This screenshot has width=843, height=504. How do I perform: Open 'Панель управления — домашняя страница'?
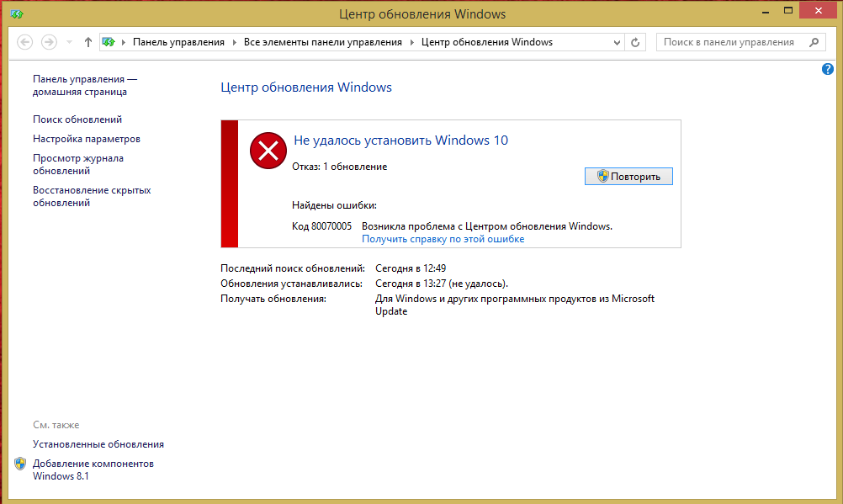click(85, 85)
